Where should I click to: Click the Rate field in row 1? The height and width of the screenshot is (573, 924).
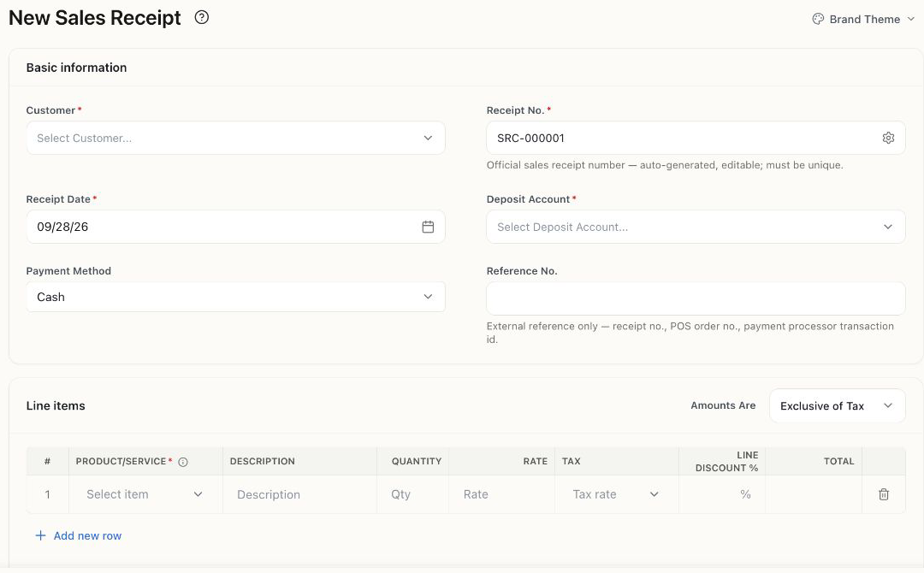pos(501,494)
